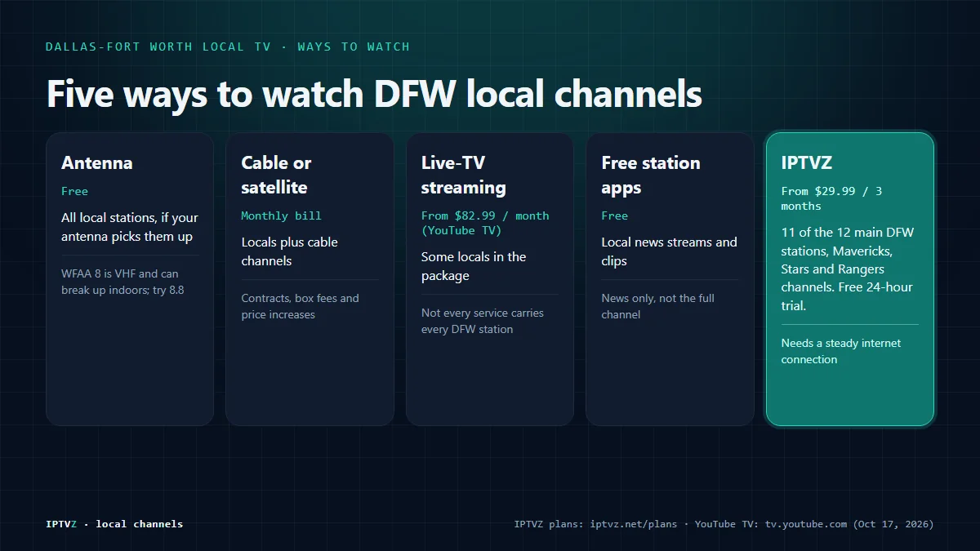The height and width of the screenshot is (551, 980).
Task: Select the 'Free' price under Free station apps
Action: tap(614, 216)
